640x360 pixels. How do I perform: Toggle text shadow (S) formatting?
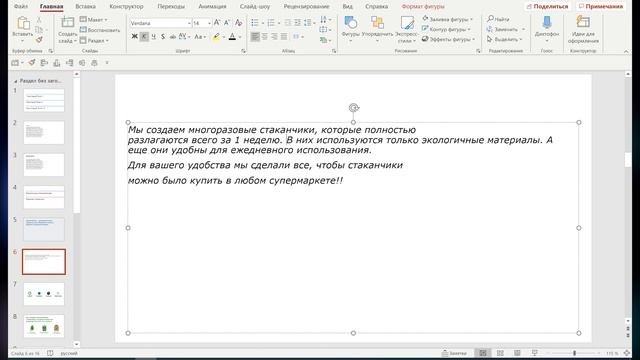[163, 37]
